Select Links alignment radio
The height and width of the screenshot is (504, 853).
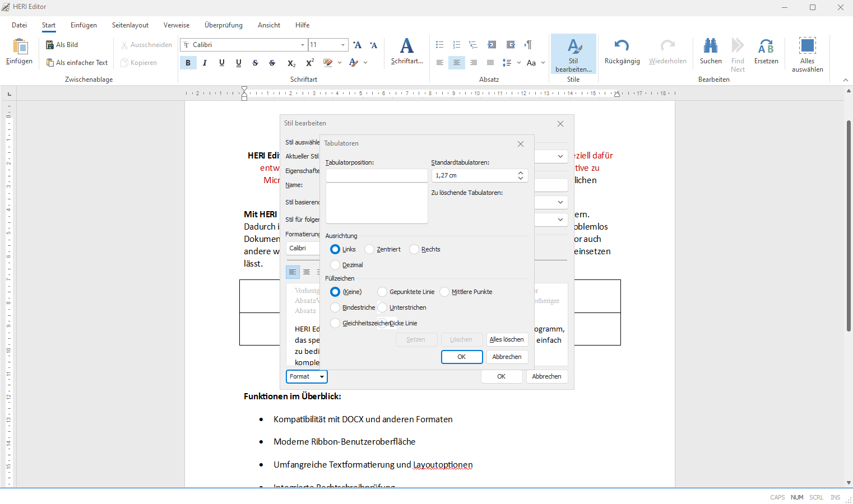coord(335,249)
